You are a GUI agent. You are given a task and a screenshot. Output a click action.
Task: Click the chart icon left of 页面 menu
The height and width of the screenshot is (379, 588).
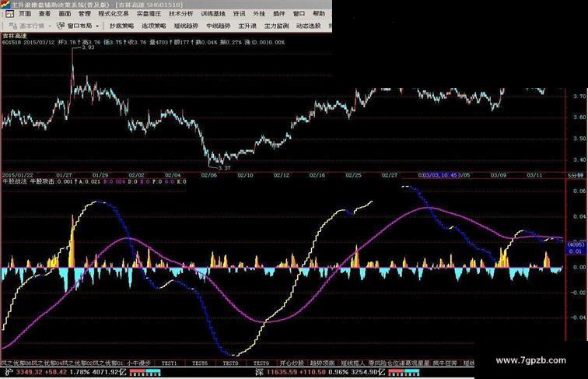pos(9,14)
